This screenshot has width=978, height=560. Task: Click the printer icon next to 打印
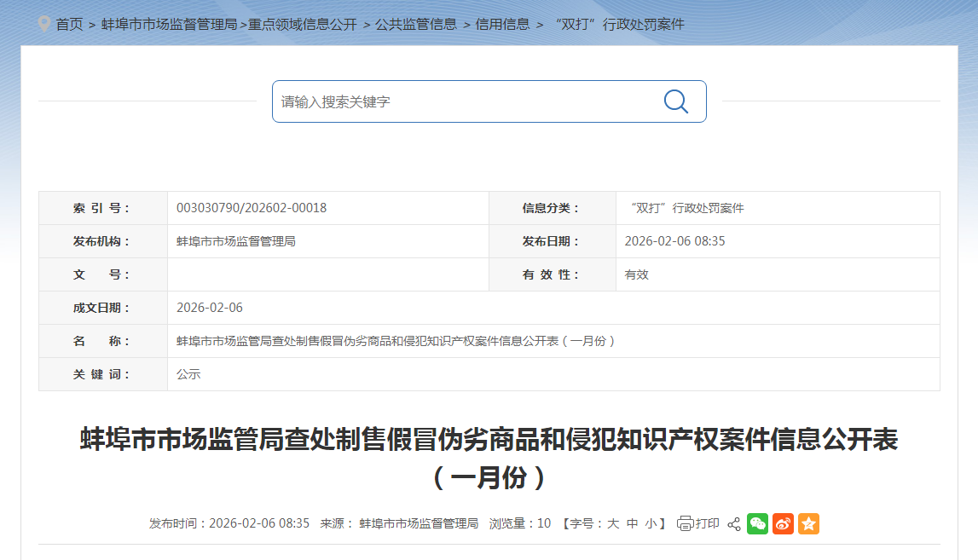point(685,524)
